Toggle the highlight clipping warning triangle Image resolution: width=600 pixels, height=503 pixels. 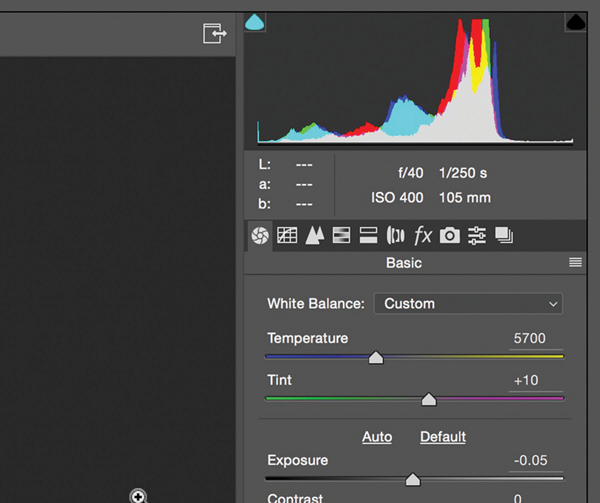pyautogui.click(x=576, y=21)
